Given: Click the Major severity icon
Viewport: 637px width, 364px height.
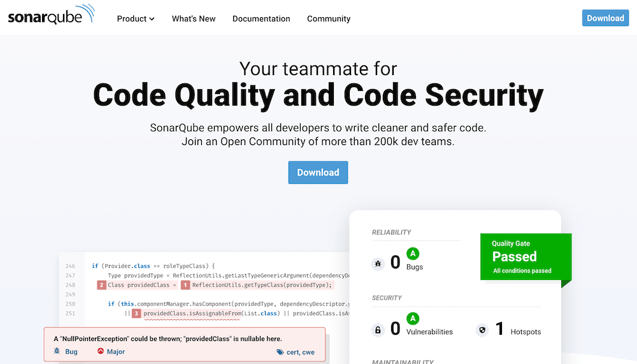Looking at the screenshot, I should (x=101, y=351).
